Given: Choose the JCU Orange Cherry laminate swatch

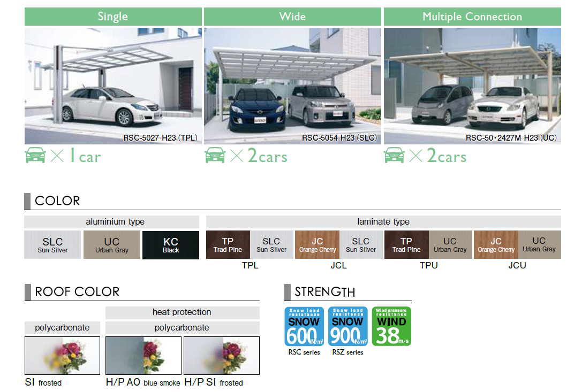Looking at the screenshot, I should click(496, 245).
